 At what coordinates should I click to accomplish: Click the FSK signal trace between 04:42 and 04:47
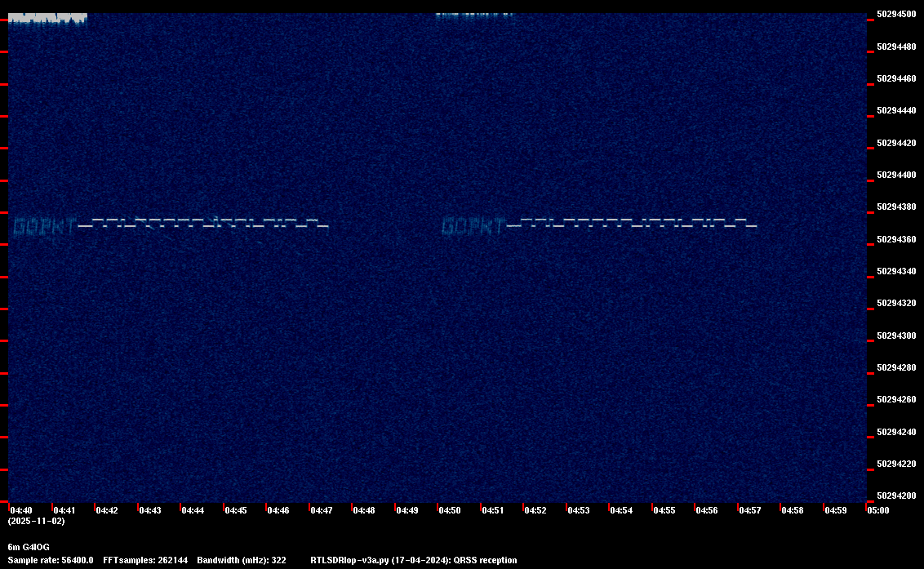[203, 224]
